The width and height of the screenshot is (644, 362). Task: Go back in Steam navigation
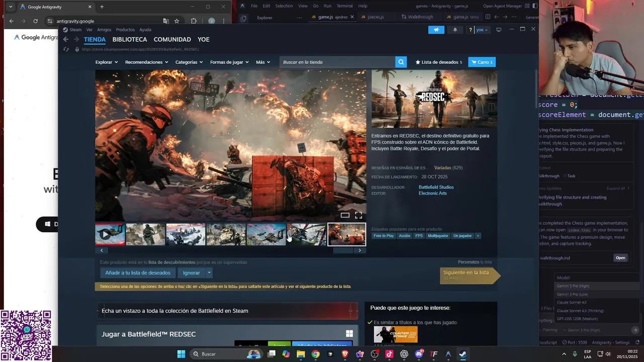(x=65, y=39)
